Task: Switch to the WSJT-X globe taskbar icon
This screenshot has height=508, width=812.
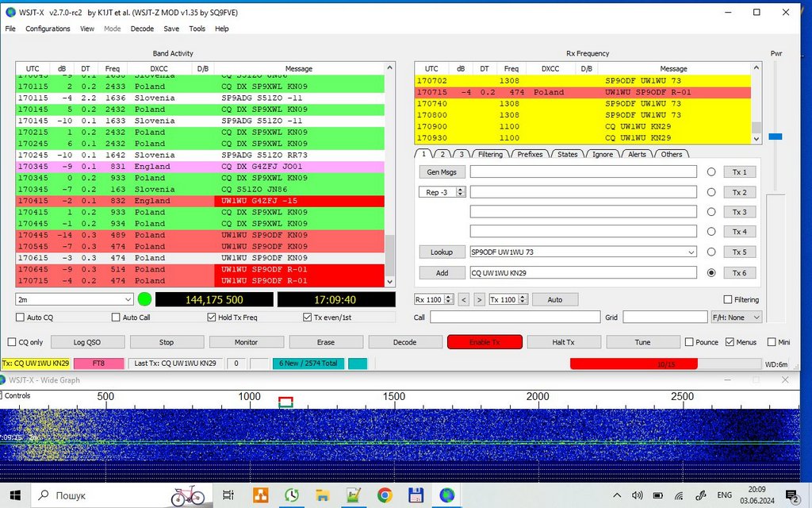Action: point(447,495)
